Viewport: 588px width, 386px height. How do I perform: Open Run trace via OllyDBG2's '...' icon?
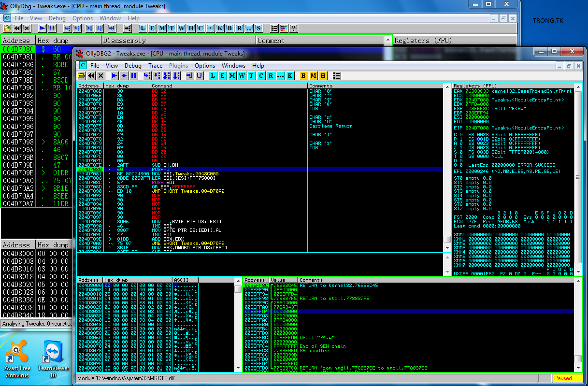(x=280, y=76)
